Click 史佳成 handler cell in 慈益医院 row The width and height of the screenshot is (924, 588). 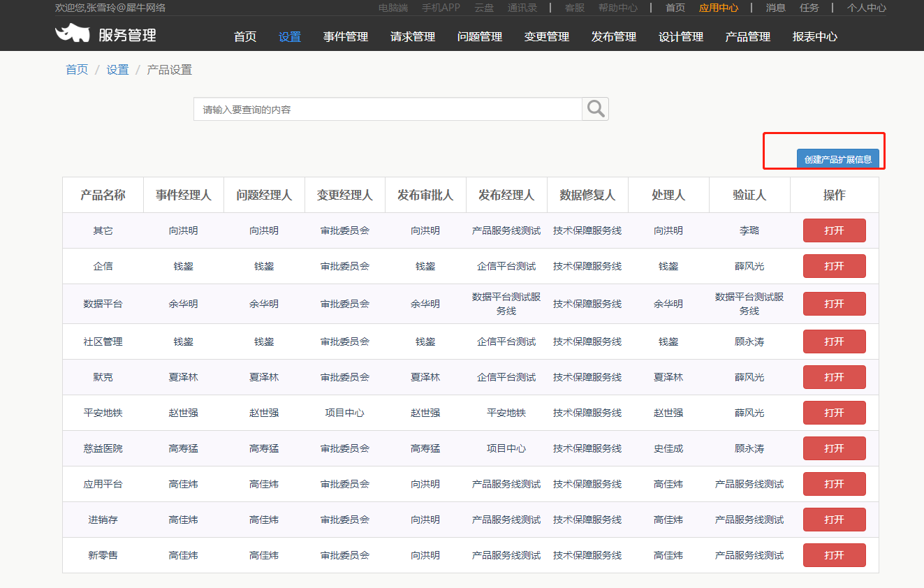(x=668, y=448)
